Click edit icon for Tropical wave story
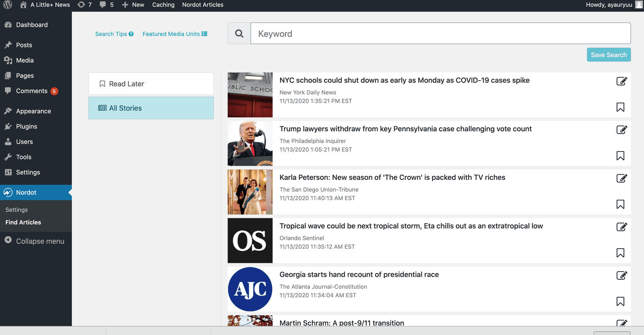 [x=622, y=227]
